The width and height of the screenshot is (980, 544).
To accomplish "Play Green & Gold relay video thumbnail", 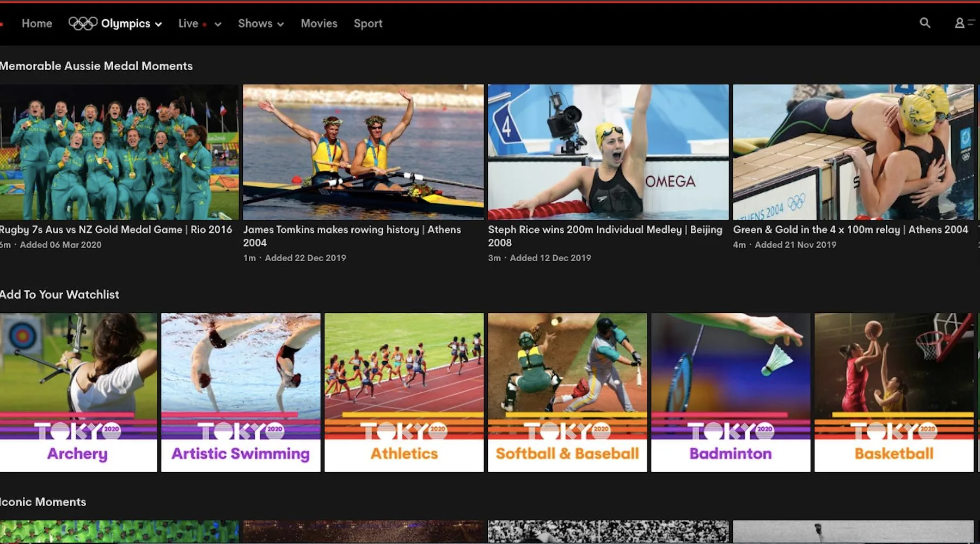I will (853, 152).
